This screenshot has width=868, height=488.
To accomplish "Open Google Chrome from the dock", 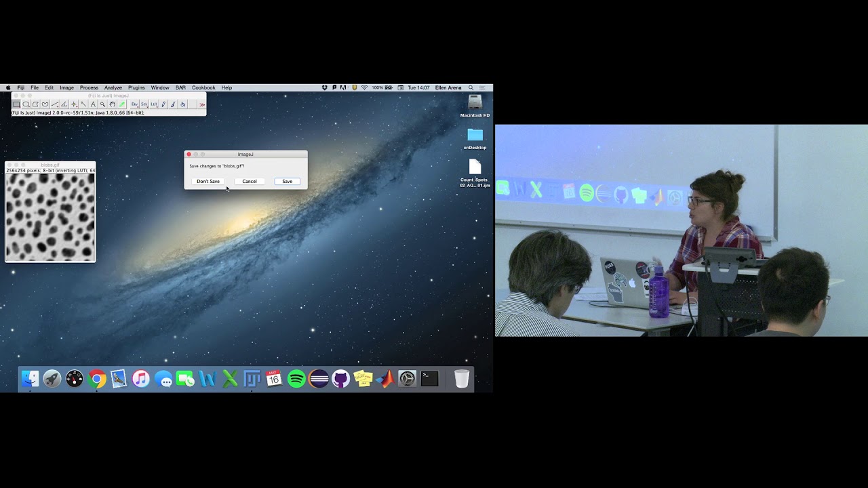I will tap(97, 378).
